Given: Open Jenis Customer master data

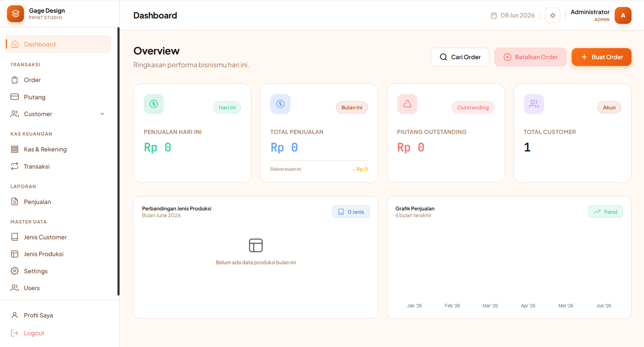Looking at the screenshot, I should (58, 237).
